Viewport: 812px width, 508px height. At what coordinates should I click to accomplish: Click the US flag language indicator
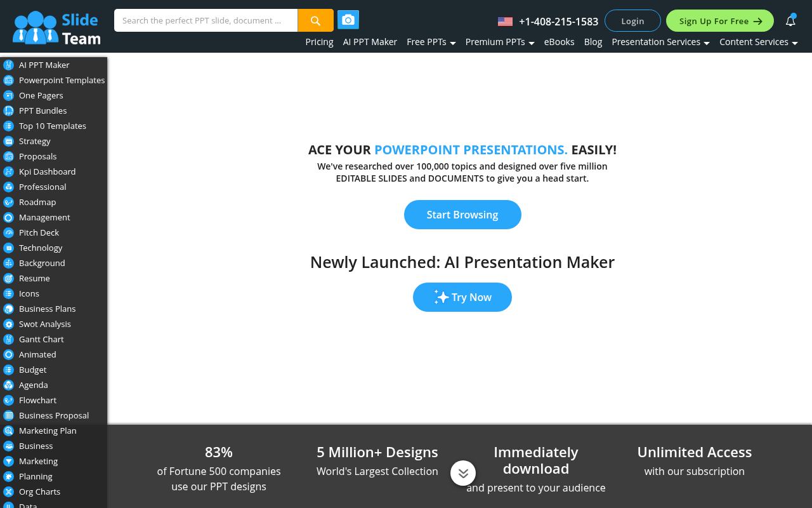pyautogui.click(x=505, y=21)
